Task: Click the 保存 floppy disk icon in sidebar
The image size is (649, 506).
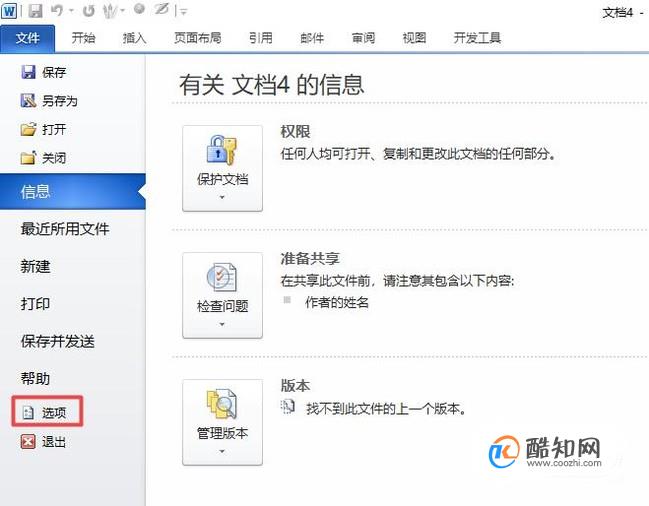Action: click(28, 72)
